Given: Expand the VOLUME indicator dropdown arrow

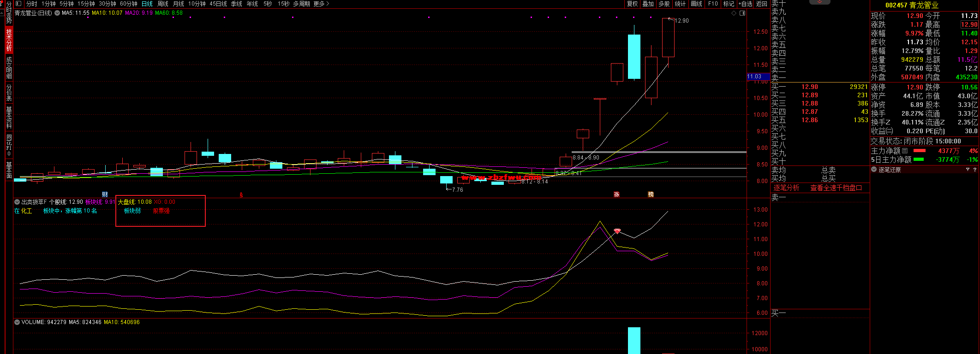Looking at the screenshot, I should 17,322.
